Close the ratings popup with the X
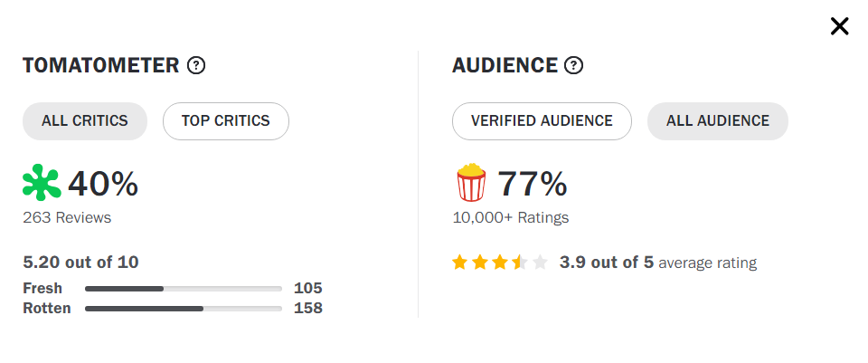Viewport: 868px width, 363px height. (839, 26)
